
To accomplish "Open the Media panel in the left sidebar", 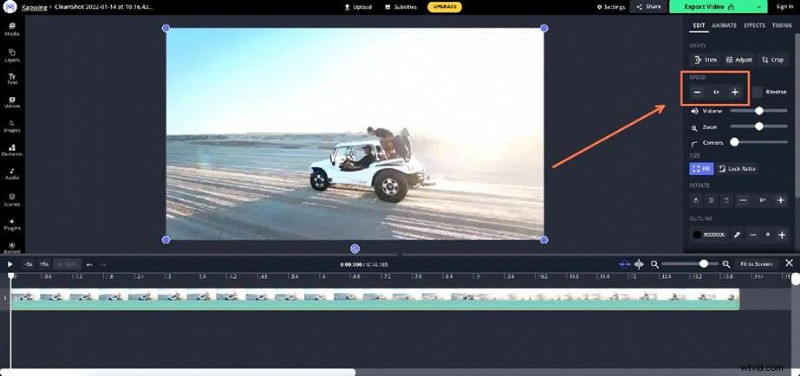I will [x=12, y=29].
